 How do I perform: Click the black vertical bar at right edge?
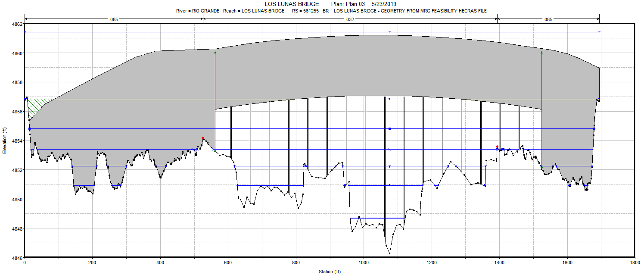(x=640, y=137)
